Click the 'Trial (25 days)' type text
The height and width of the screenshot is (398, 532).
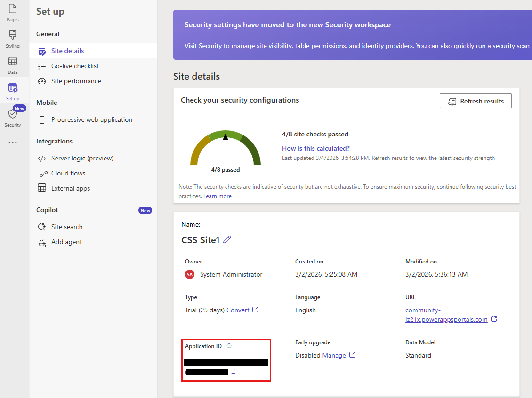tap(205, 310)
